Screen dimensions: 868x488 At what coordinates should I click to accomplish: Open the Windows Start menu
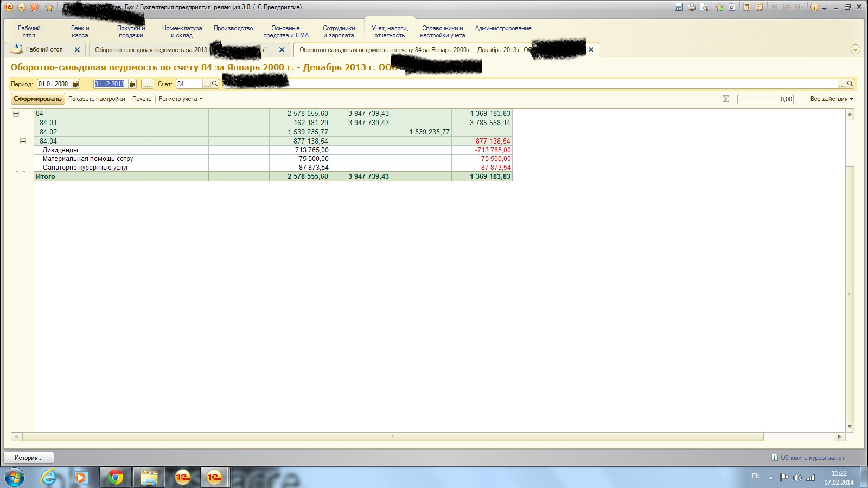pos(15,478)
